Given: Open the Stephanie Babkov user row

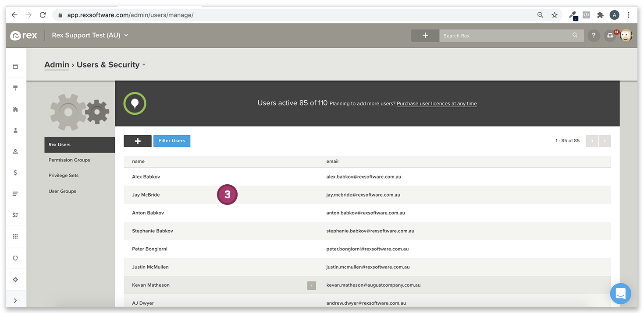Looking at the screenshot, I should click(x=367, y=231).
